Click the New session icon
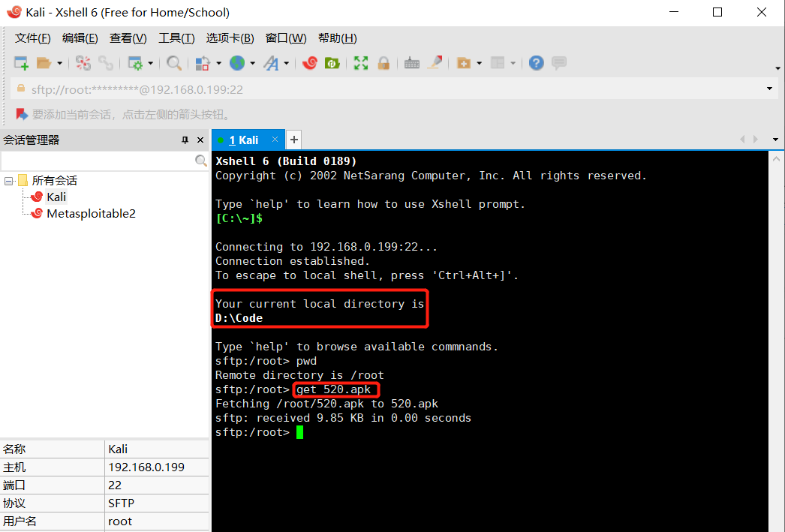The height and width of the screenshot is (532, 785). (21, 63)
